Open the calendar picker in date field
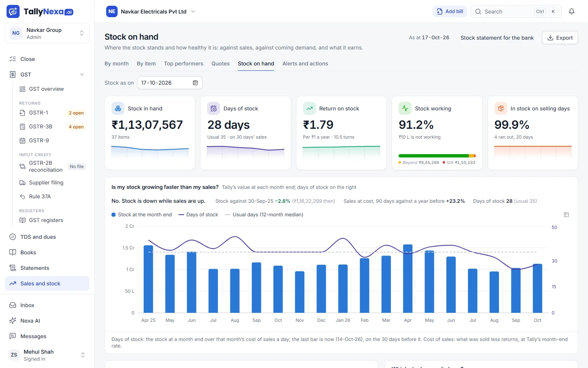This screenshot has width=588, height=368. (x=195, y=83)
